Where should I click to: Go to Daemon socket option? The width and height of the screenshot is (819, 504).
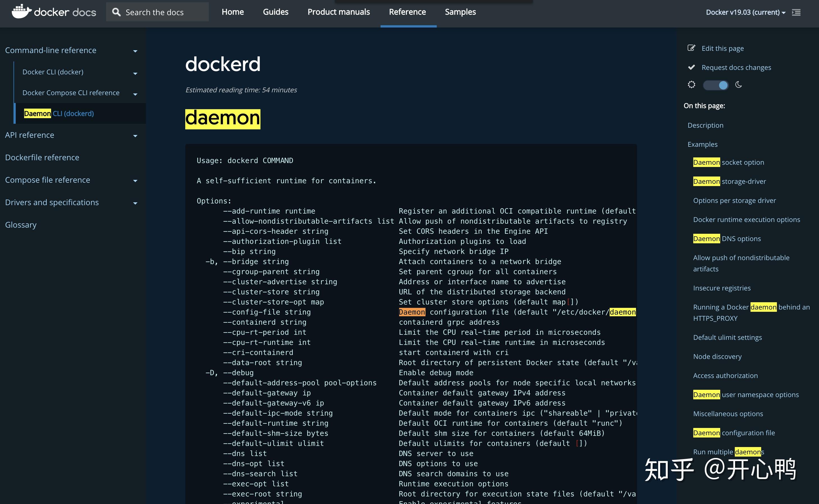[x=728, y=162]
